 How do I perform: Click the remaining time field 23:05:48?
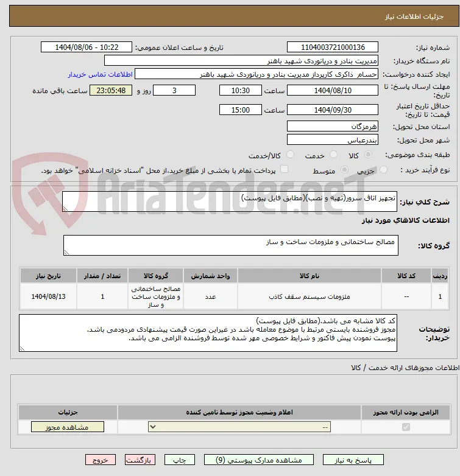pos(111,91)
